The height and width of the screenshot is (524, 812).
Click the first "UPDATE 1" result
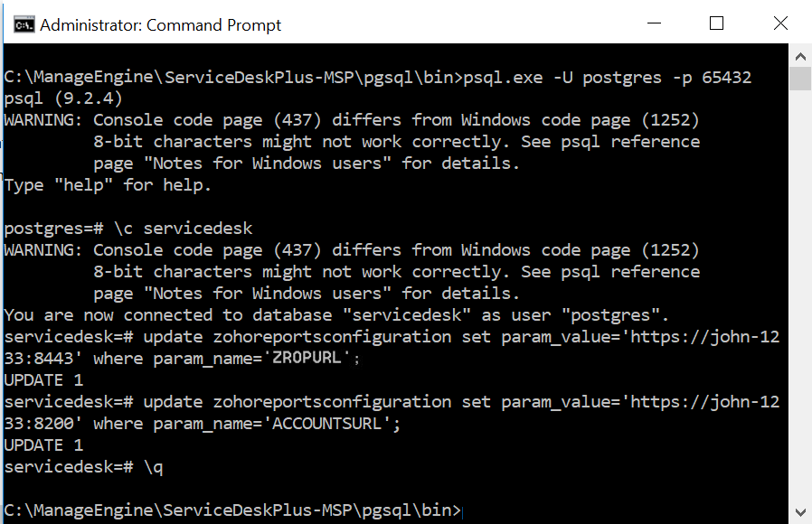click(43, 380)
